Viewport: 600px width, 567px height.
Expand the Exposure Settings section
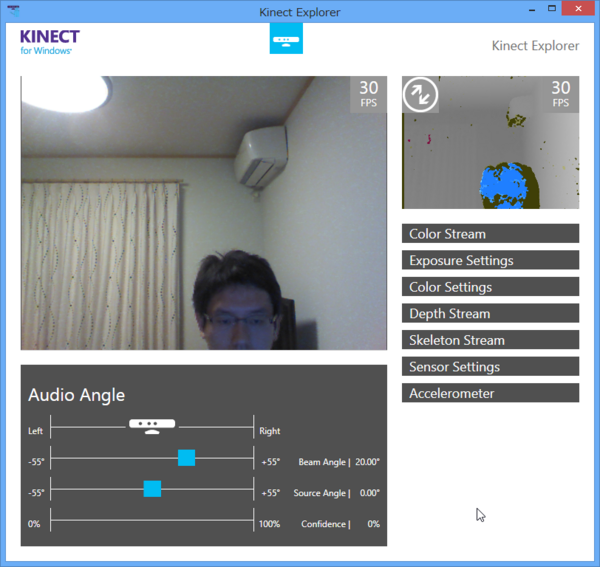[490, 260]
